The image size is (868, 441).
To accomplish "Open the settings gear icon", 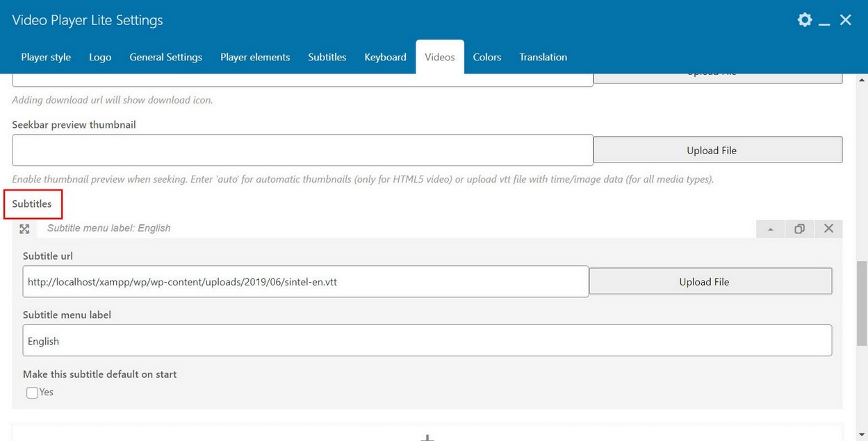I will (804, 19).
